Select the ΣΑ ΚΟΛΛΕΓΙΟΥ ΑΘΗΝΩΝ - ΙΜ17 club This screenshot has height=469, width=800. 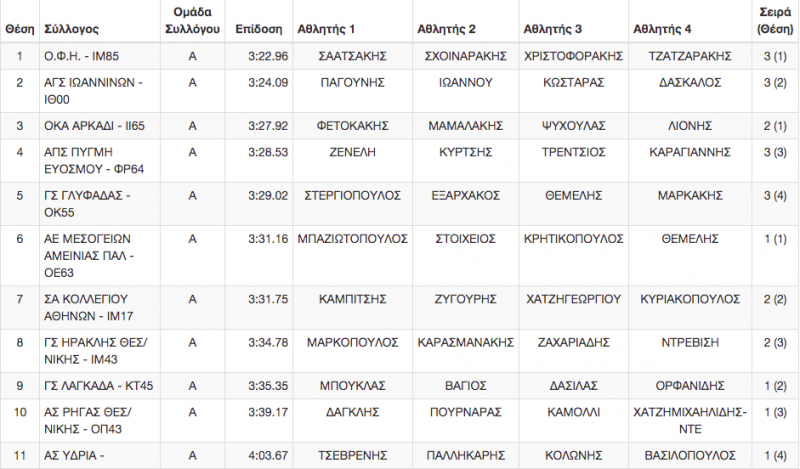coord(89,307)
